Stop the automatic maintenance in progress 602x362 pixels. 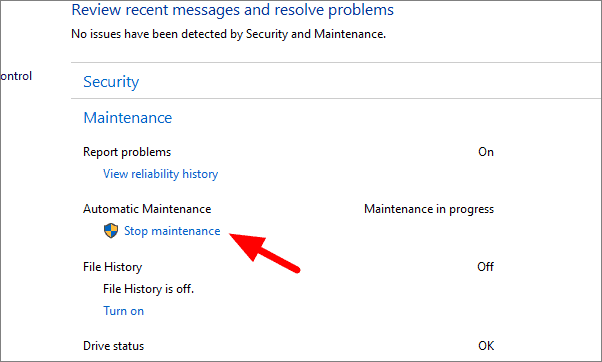(x=172, y=231)
